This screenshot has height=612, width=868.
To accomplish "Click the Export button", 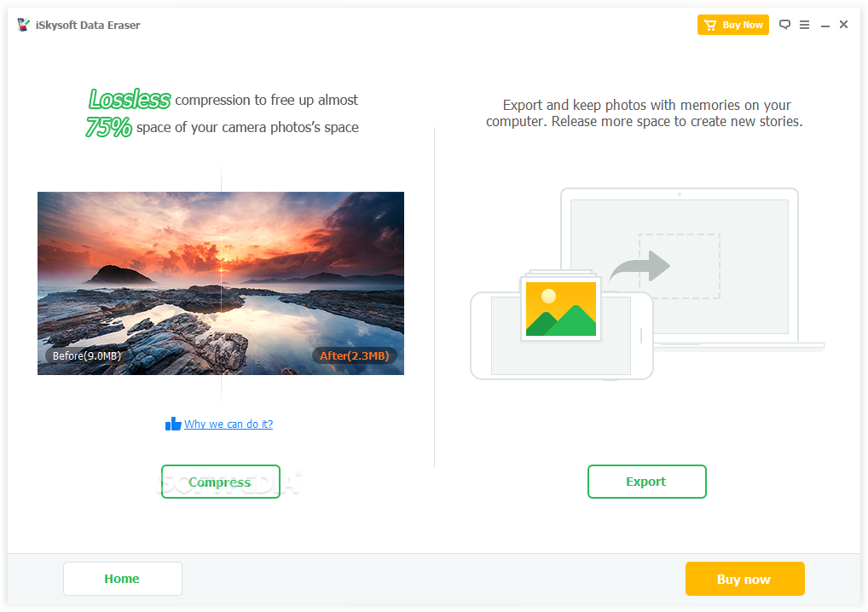I will tap(646, 482).
